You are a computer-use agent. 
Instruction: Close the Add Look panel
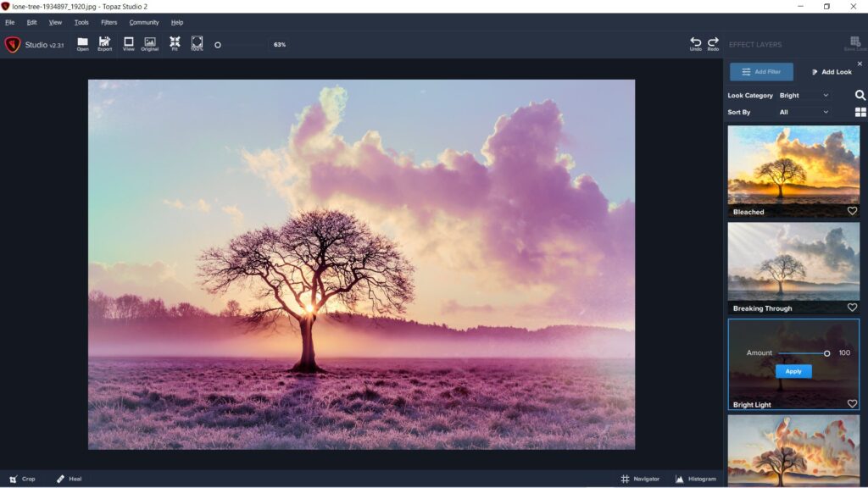point(860,64)
